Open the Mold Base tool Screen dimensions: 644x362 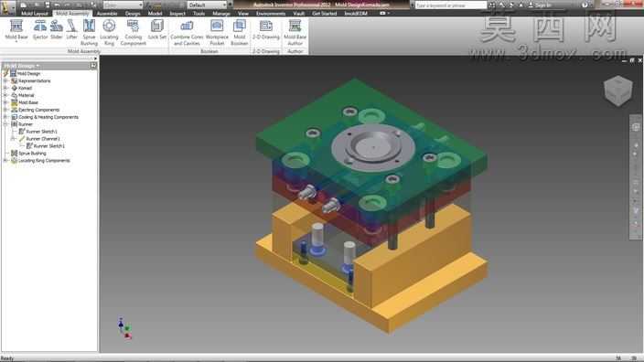(x=16, y=29)
